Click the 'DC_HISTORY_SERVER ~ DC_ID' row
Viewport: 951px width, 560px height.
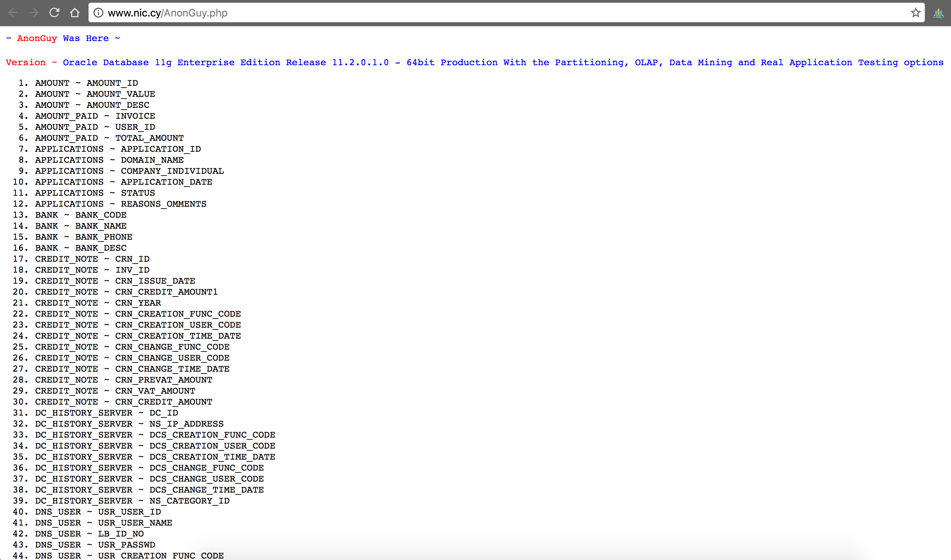pos(106,413)
